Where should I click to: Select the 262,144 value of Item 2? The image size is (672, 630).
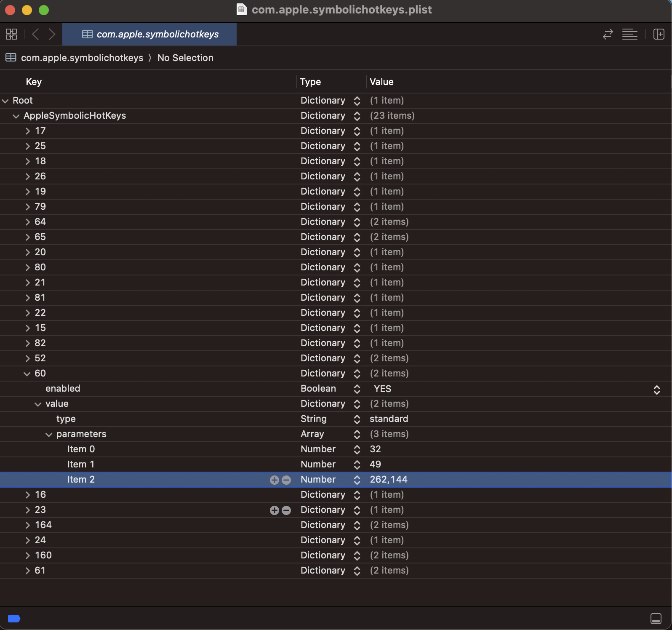pyautogui.click(x=389, y=480)
